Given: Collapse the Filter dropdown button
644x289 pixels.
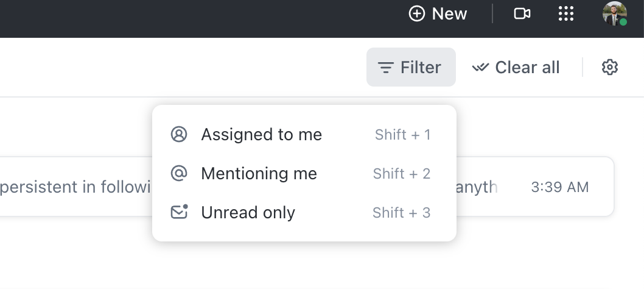Looking at the screenshot, I should point(411,67).
